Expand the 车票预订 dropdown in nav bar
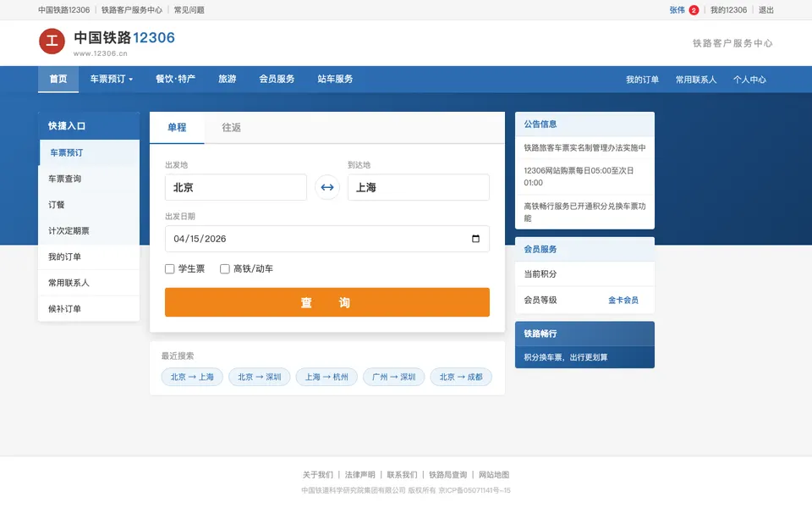The image size is (812, 508). pos(112,79)
